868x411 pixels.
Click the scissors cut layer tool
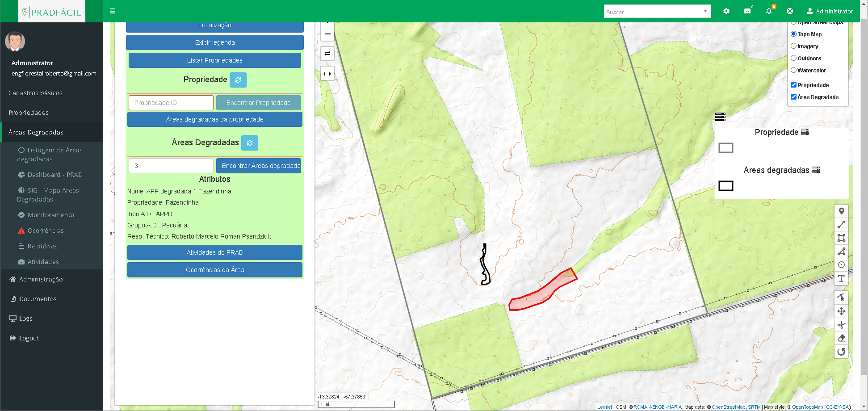click(841, 325)
